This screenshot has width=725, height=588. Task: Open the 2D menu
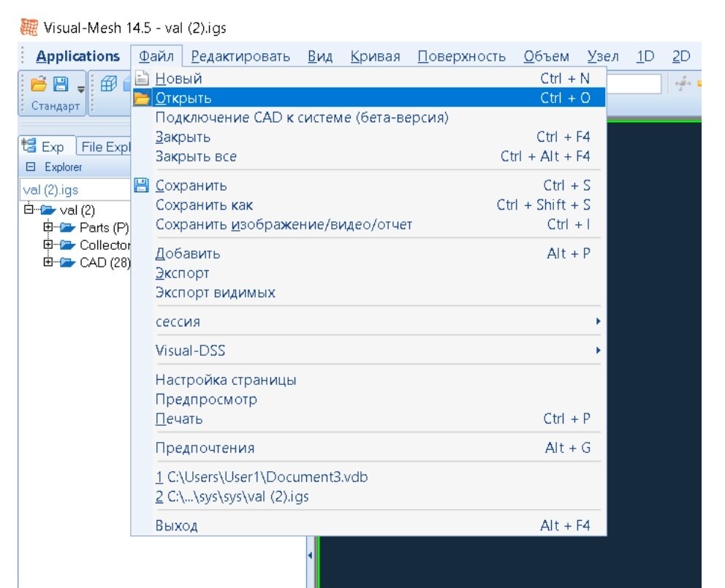pyautogui.click(x=680, y=56)
